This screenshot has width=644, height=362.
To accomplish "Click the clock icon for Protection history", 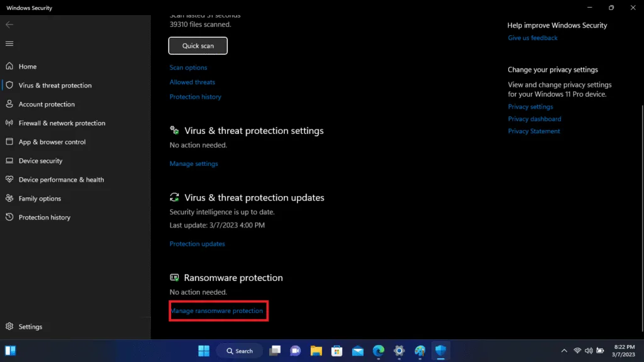I will [9, 217].
